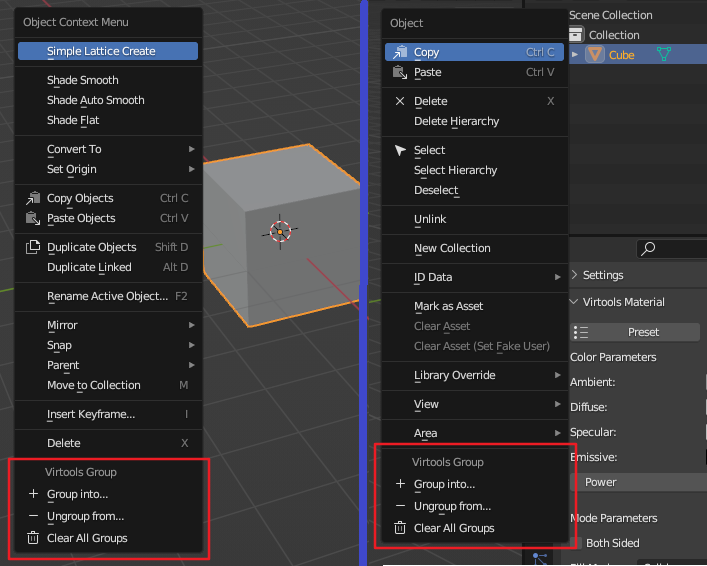This screenshot has height=566, width=707.
Task: Click the Cube object icon in outliner
Action: coord(595,55)
